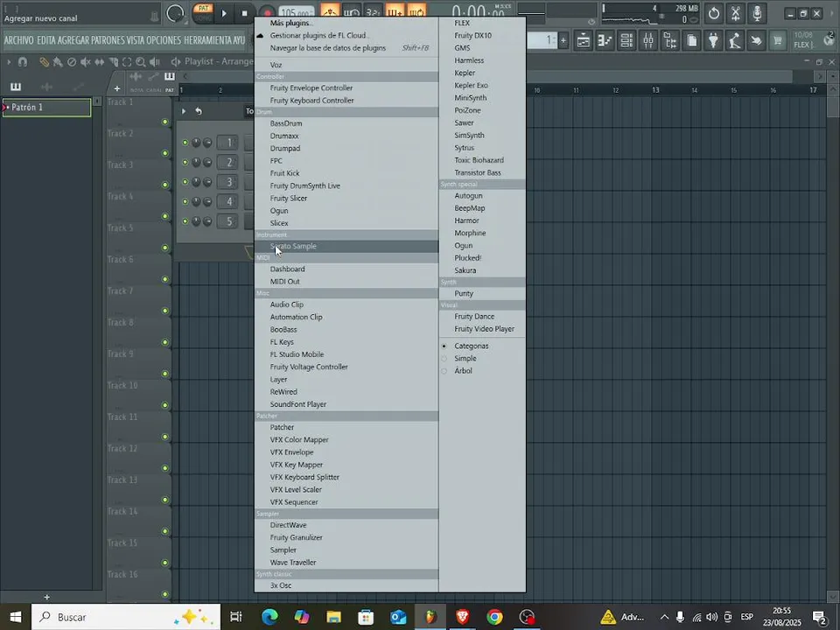Viewport: 840px width, 630px height.
Task: Open the ARCHIVO menu
Action: (18, 41)
